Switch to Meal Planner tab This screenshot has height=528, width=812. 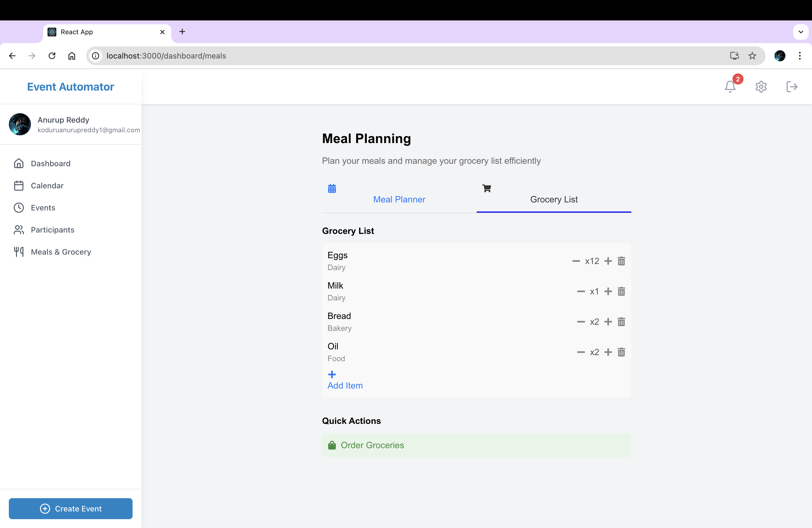[399, 199]
